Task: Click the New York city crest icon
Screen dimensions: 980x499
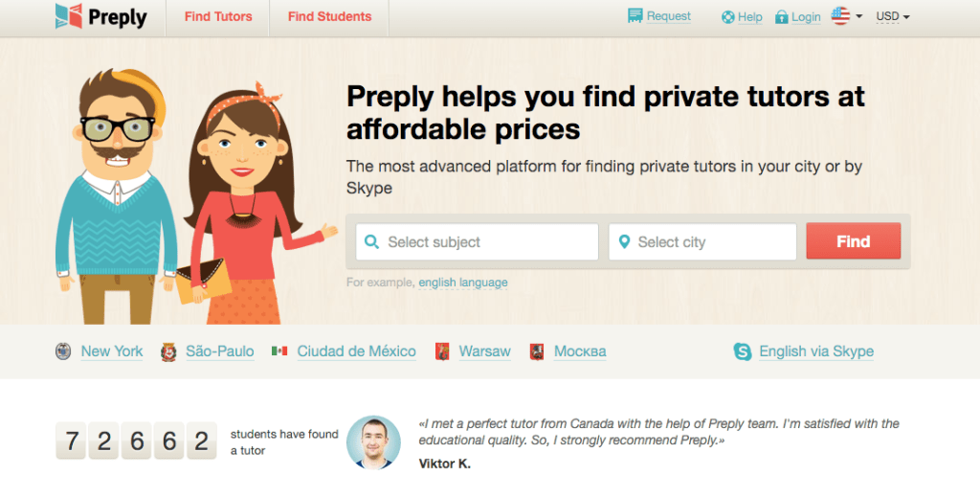Action: pyautogui.click(x=63, y=352)
